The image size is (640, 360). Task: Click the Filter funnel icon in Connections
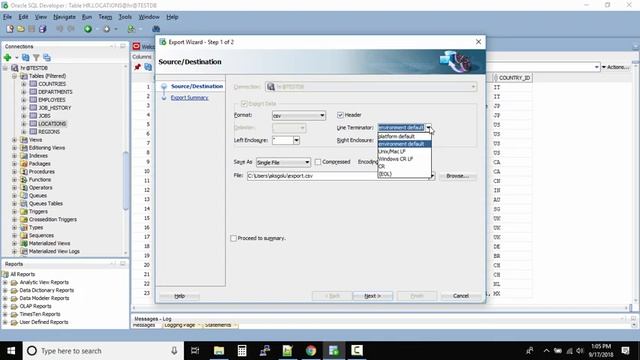pyautogui.click(x=36, y=58)
